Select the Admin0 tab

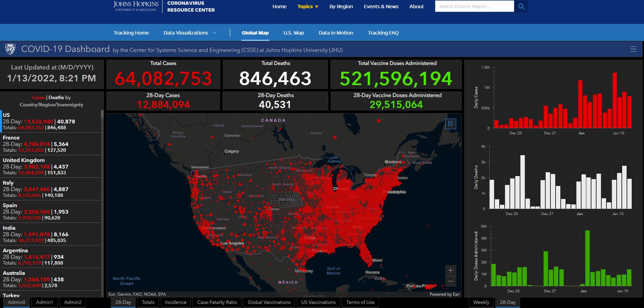click(x=16, y=302)
